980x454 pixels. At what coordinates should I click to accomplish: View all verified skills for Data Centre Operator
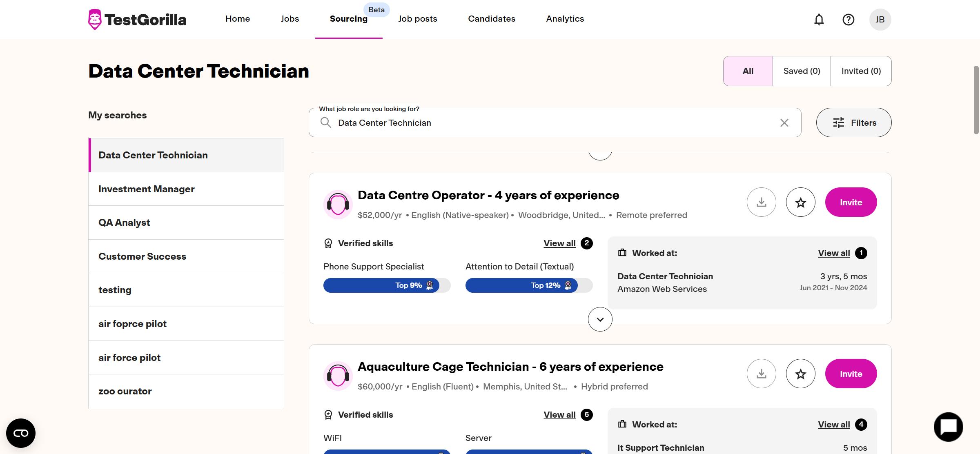tap(559, 243)
